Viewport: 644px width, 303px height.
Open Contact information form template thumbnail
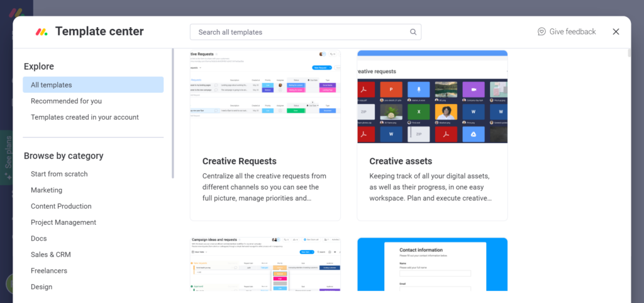[433, 264]
